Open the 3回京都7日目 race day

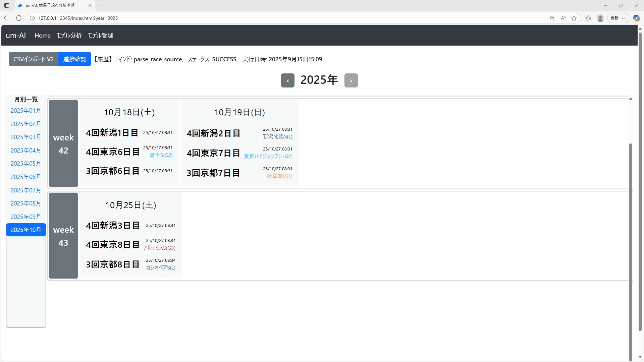tap(213, 173)
